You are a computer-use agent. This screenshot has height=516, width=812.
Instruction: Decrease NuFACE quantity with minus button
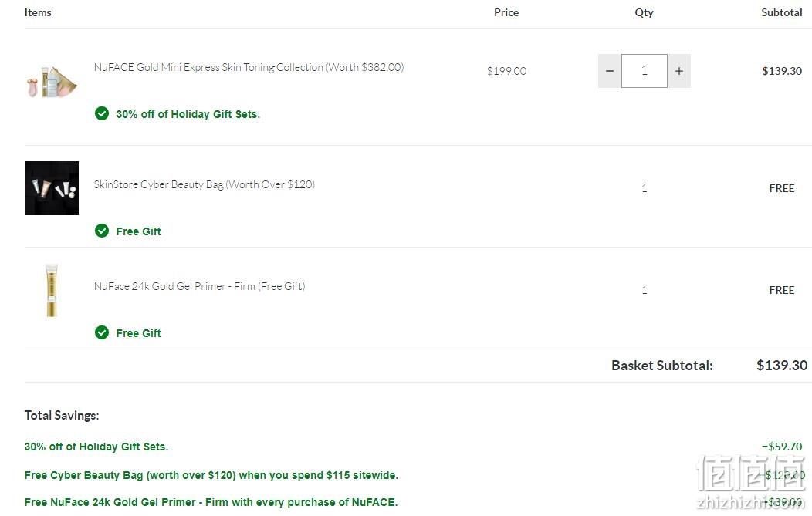tap(610, 71)
